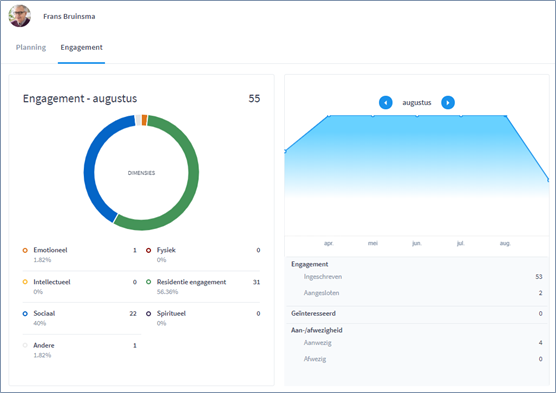Switch to the Planning tab
556x393 pixels.
coord(31,47)
